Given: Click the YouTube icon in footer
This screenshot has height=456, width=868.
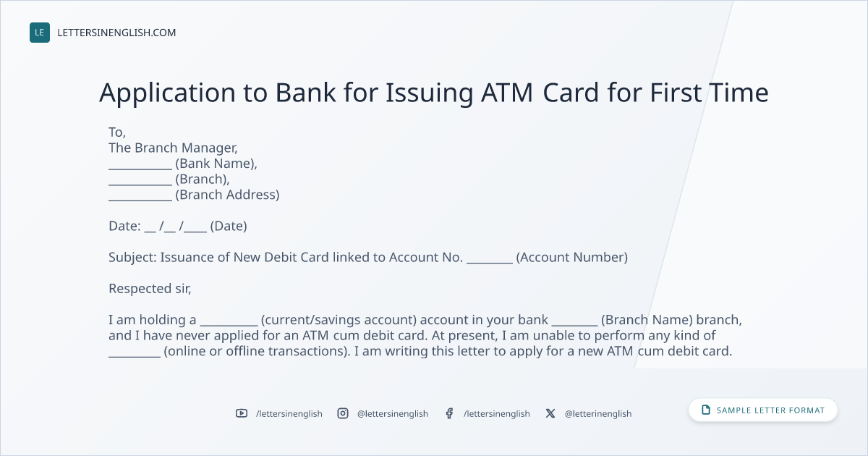Looking at the screenshot, I should point(242,413).
